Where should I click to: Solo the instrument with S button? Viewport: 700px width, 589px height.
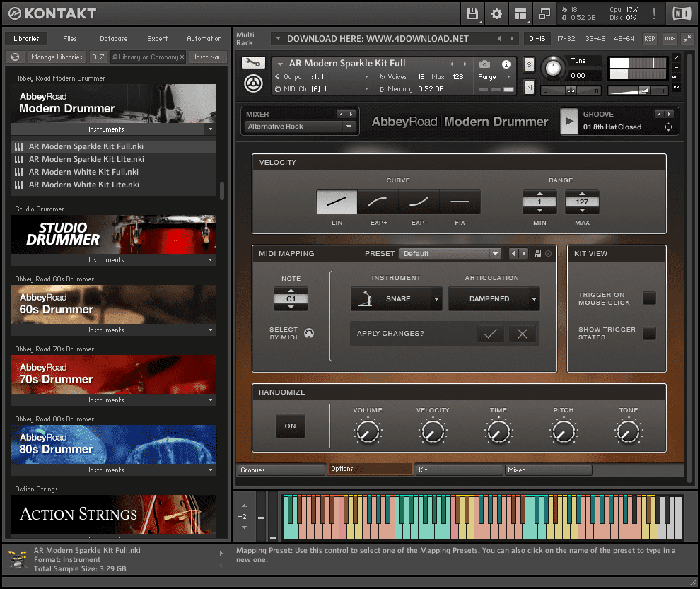click(x=529, y=65)
